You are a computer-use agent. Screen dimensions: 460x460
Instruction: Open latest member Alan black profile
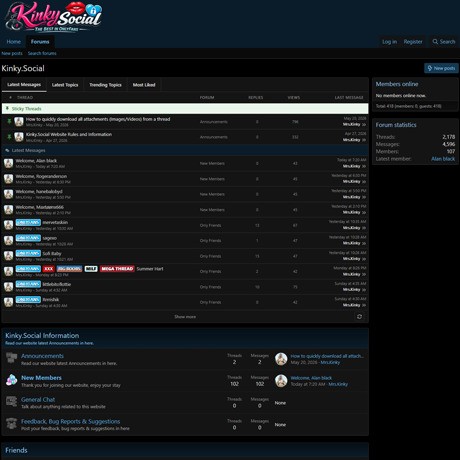[x=443, y=159]
